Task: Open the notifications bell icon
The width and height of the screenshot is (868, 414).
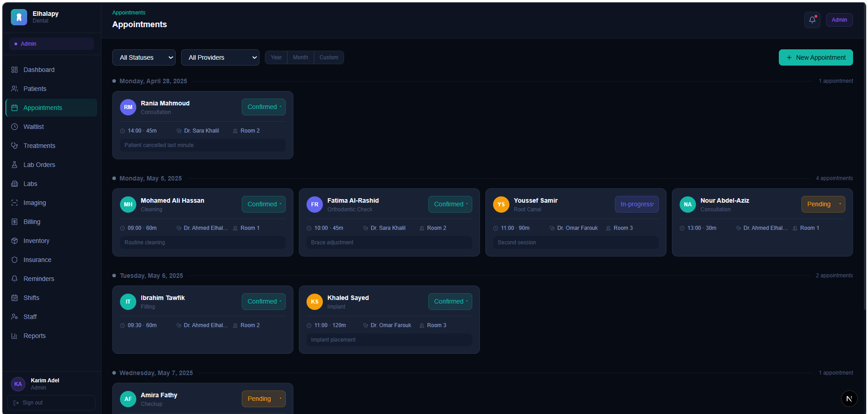Action: [x=812, y=20]
